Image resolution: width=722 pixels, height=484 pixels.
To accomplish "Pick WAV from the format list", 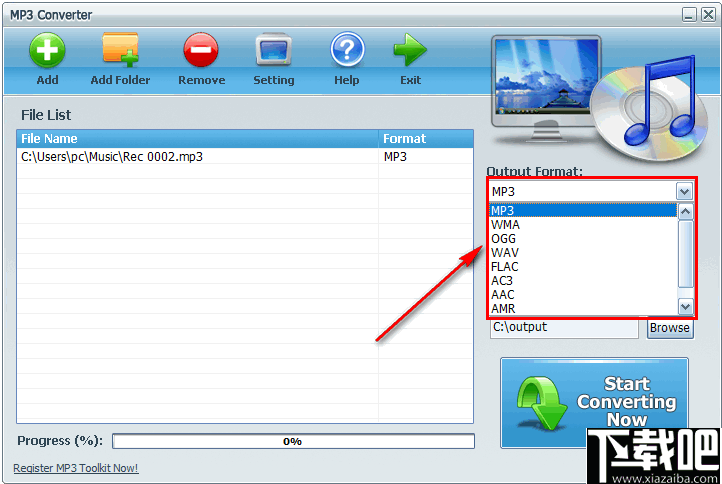I will (x=583, y=253).
